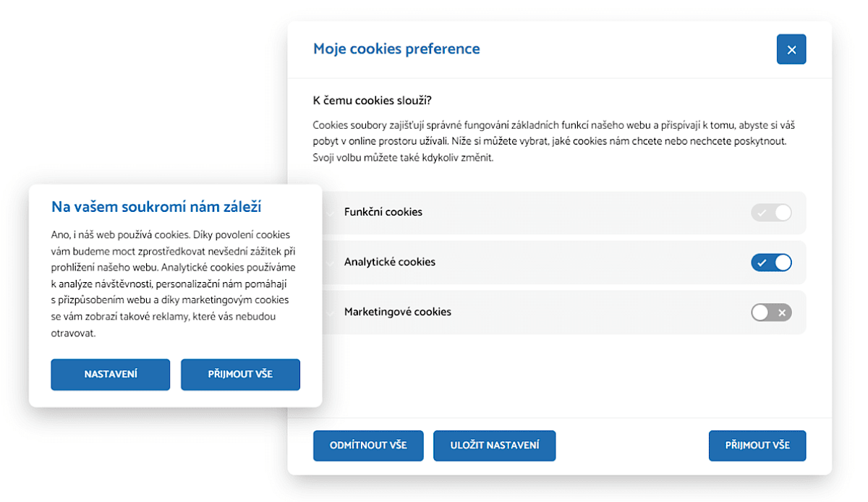Image resolution: width=868 pixels, height=502 pixels.
Task: Open Nastavení from the privacy banner
Action: point(111,375)
